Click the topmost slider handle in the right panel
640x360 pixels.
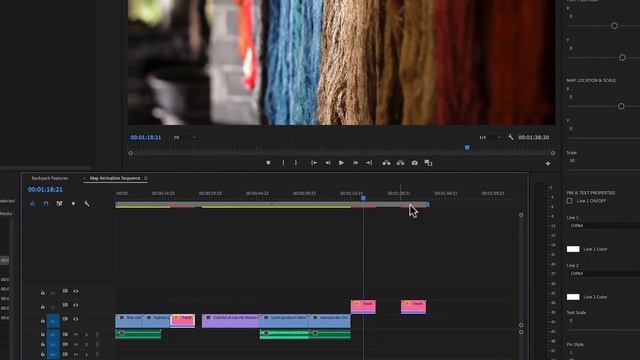pos(614,26)
